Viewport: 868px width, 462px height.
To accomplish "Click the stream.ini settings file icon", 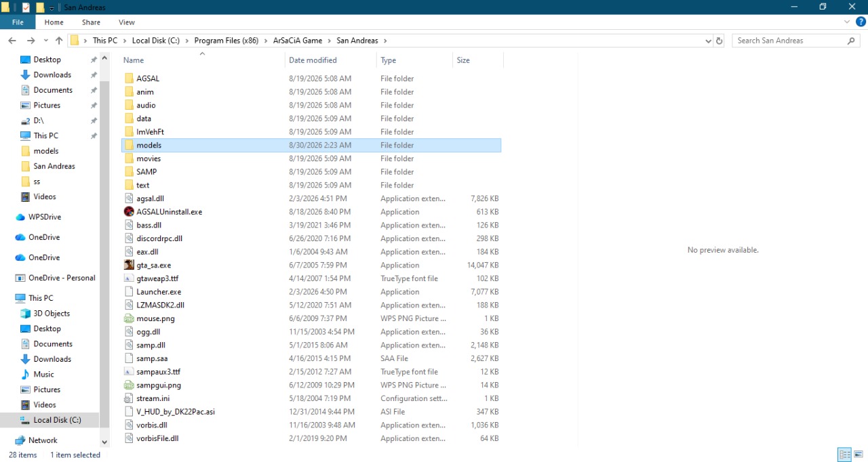I will (x=130, y=398).
